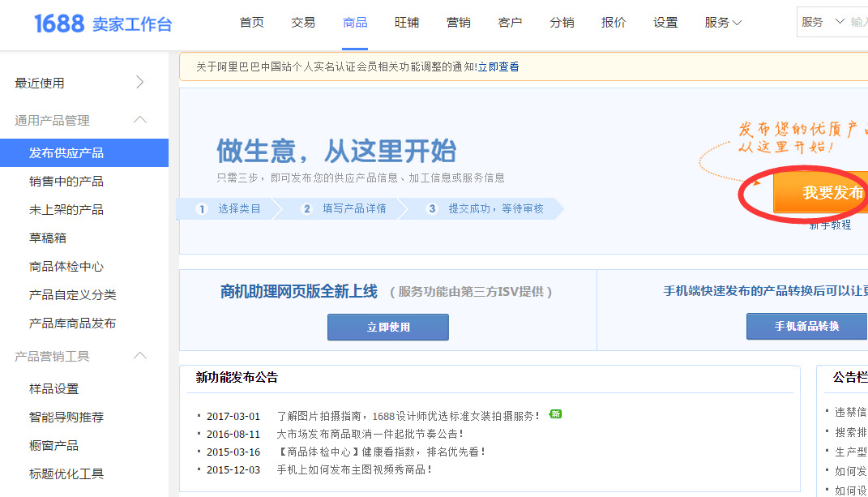This screenshot has height=497, width=868.
Task: Select 发布供应产品 in the sidebar
Action: click(x=84, y=153)
